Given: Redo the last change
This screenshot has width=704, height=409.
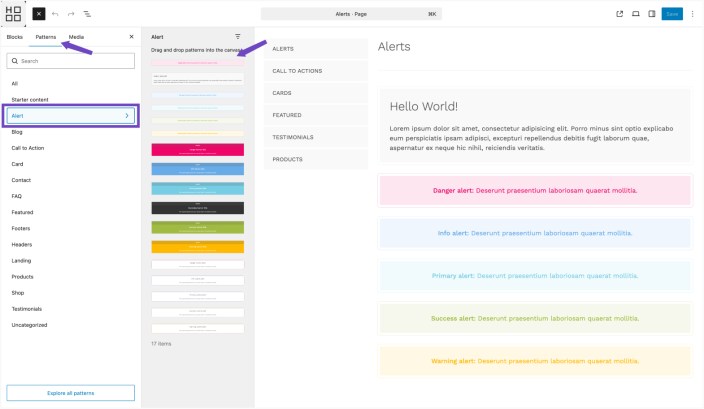Looking at the screenshot, I should coord(71,14).
